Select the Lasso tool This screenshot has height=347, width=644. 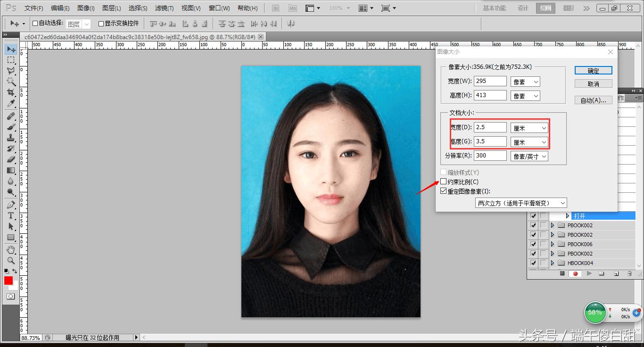click(x=10, y=71)
